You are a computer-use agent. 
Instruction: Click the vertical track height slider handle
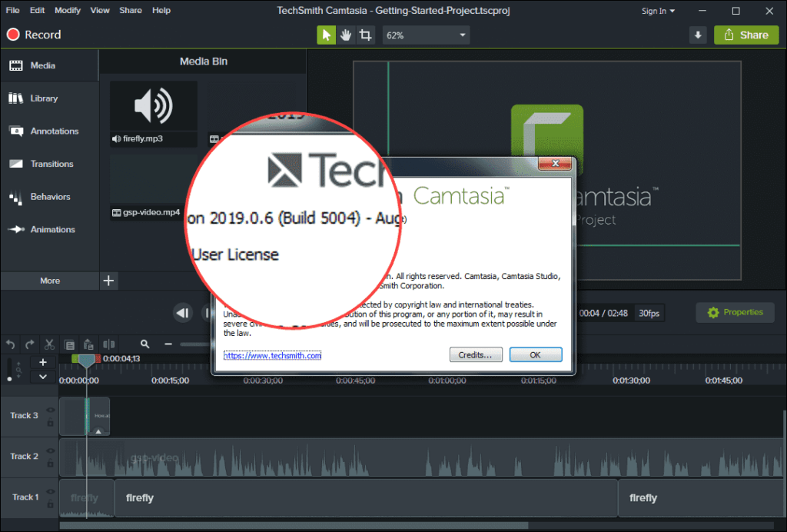(x=9, y=380)
